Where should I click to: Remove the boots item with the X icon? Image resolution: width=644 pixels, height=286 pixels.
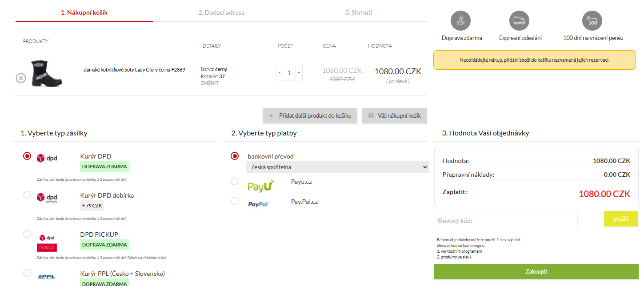click(x=21, y=78)
